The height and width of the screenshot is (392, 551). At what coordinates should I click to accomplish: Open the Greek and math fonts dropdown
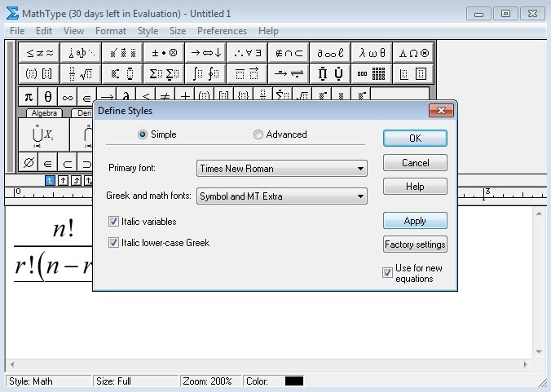(x=282, y=196)
